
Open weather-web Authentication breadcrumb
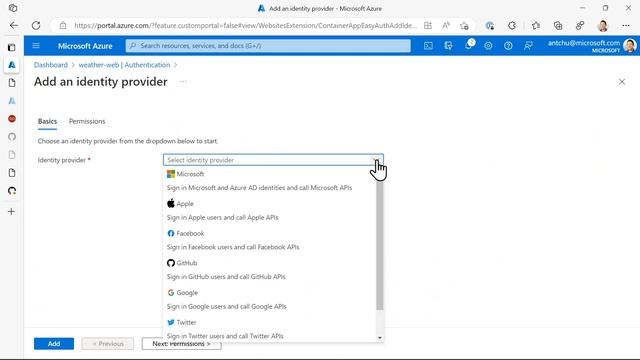[124, 65]
